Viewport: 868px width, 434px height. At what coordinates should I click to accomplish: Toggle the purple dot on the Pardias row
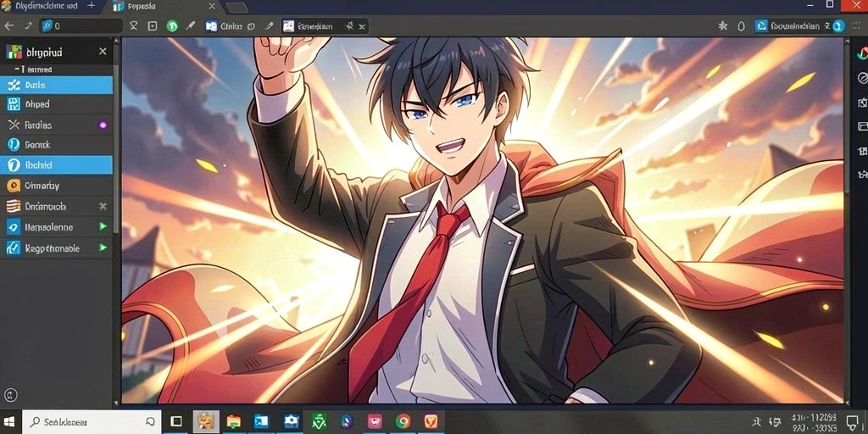click(103, 125)
